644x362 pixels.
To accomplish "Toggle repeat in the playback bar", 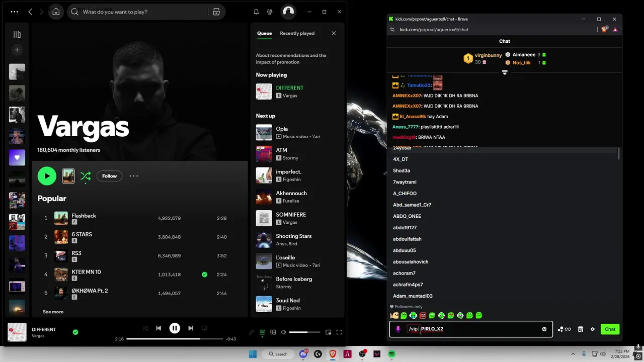I will pos(204,328).
